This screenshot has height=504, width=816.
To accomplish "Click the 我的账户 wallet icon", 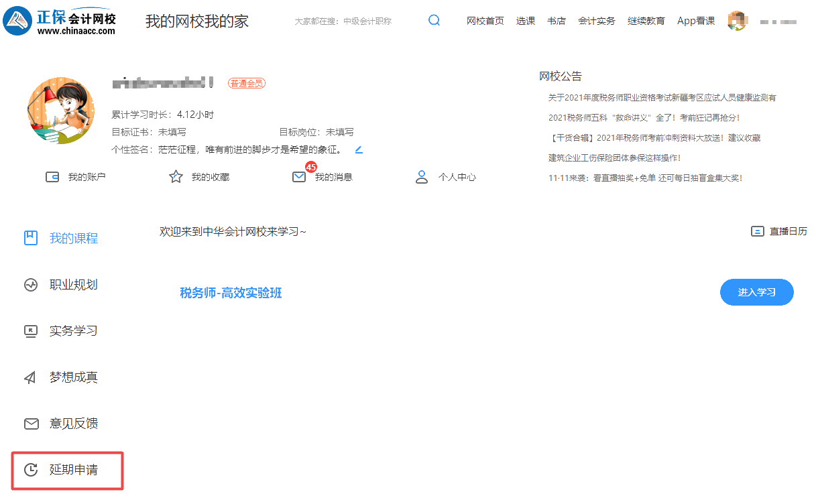I will [52, 177].
